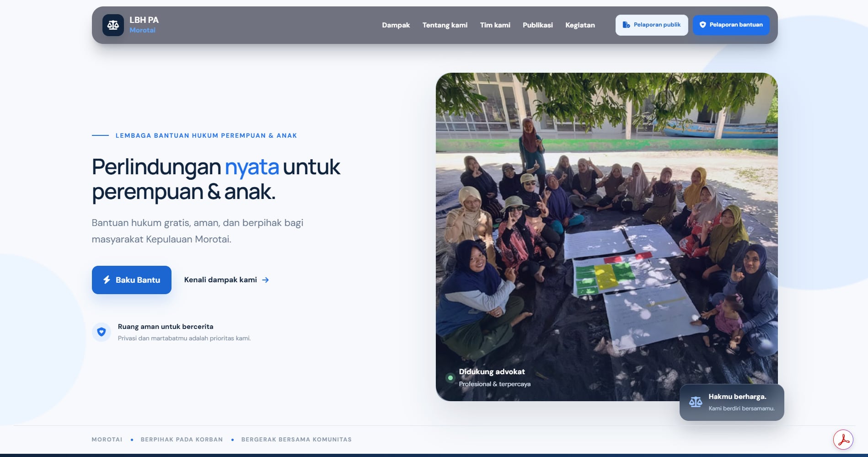Click the MOROTAI tagline text
The width and height of the screenshot is (868, 457).
click(107, 440)
